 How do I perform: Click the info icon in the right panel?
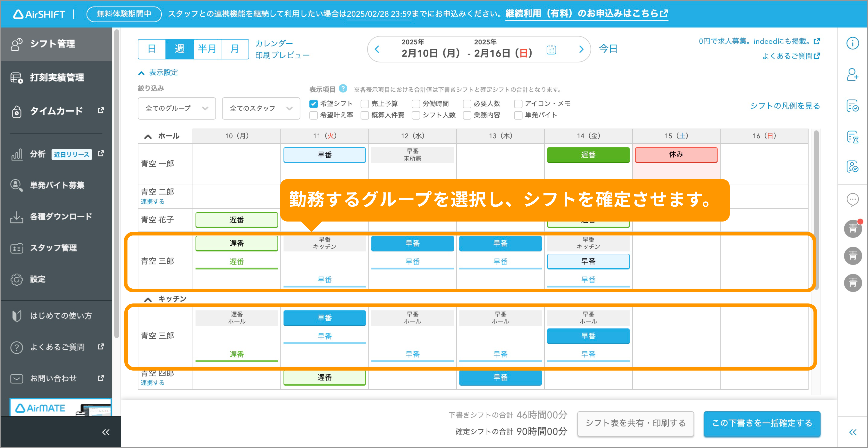coord(852,43)
